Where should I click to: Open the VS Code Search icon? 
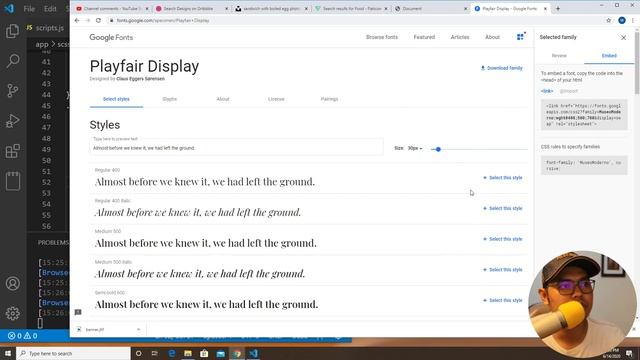(x=13, y=61)
